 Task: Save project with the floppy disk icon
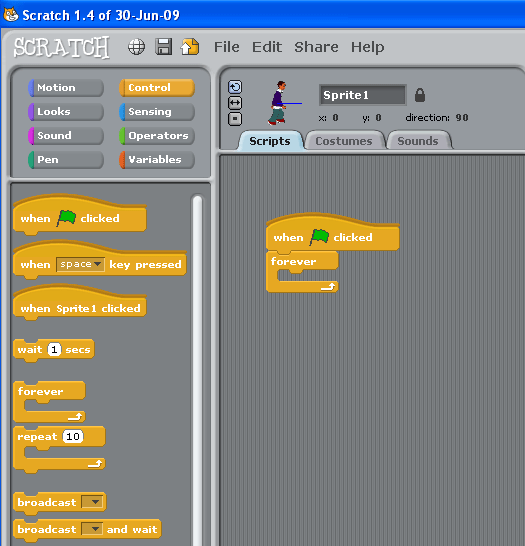coord(163,47)
